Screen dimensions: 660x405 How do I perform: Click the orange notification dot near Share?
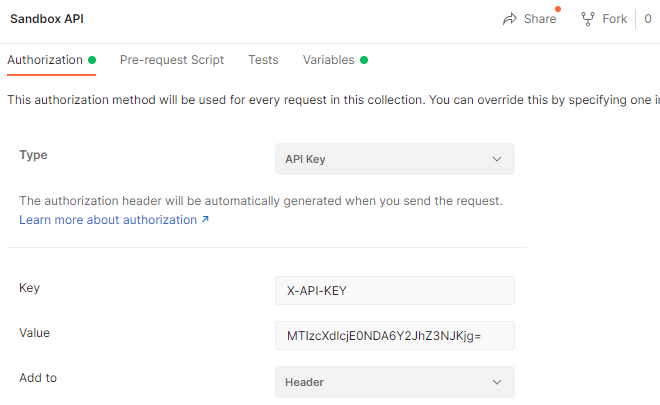point(558,9)
